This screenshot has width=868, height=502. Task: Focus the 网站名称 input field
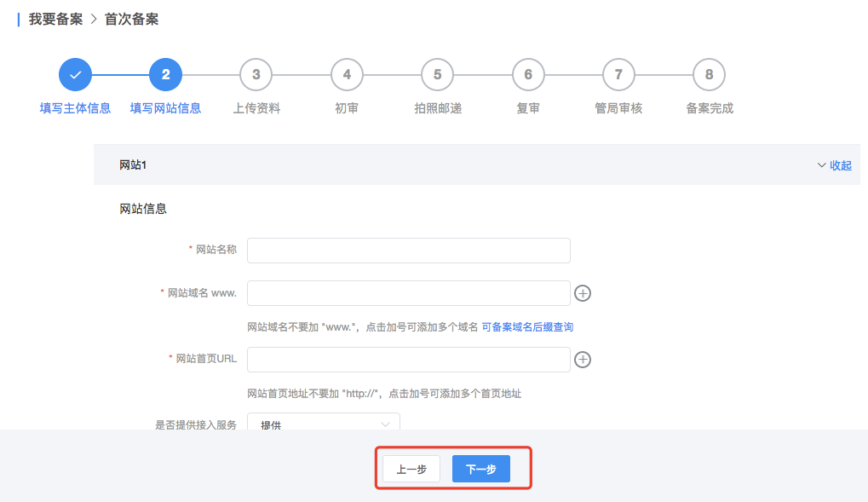(x=408, y=251)
